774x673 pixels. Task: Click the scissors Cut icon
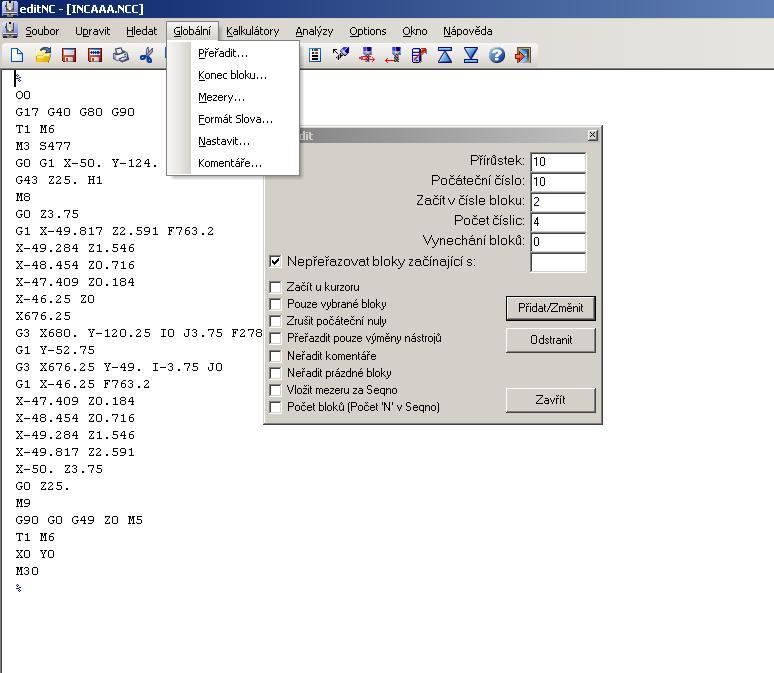click(x=147, y=56)
